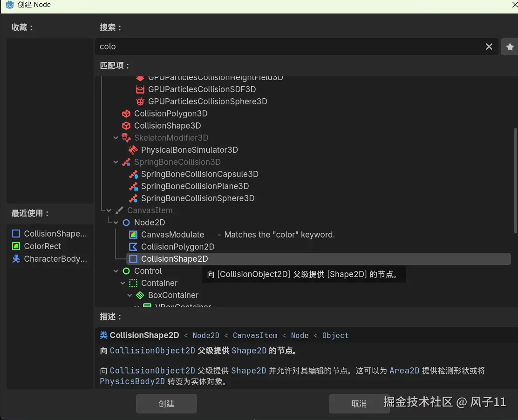The height and width of the screenshot is (420, 518).
Task: Open first-line CollisionObject2D link in description
Action: 152,351
